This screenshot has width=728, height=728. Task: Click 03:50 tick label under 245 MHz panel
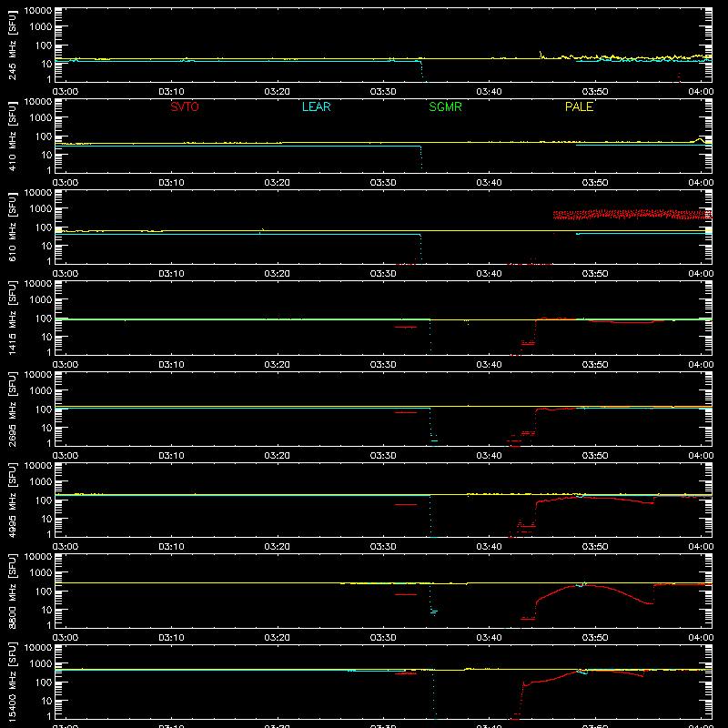pos(595,92)
